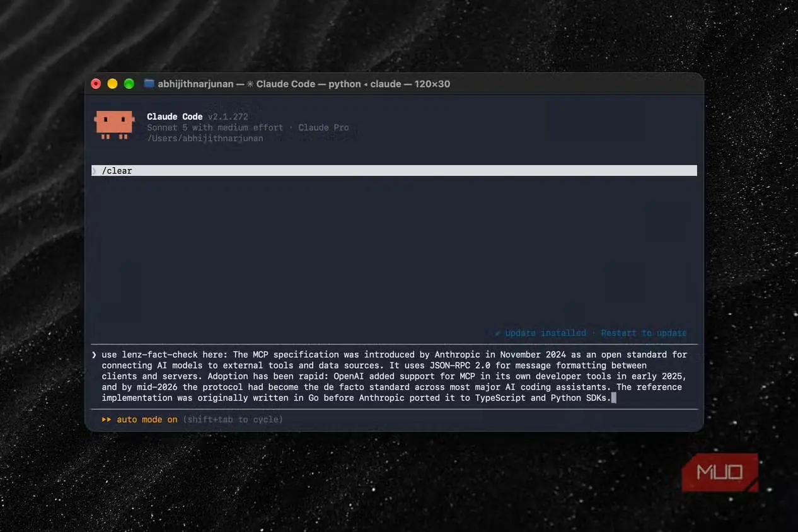Click 'Sonnet 5 with medium effort' line
This screenshot has width=798, height=532.
click(x=215, y=127)
